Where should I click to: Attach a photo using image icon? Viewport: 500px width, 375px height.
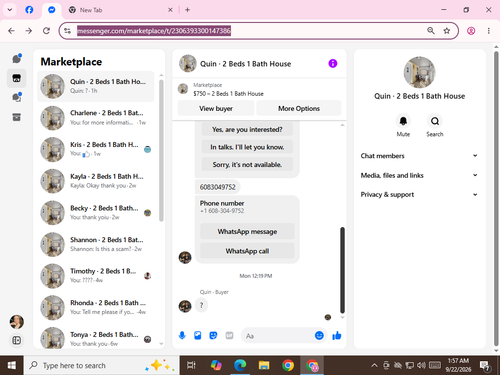point(198,335)
